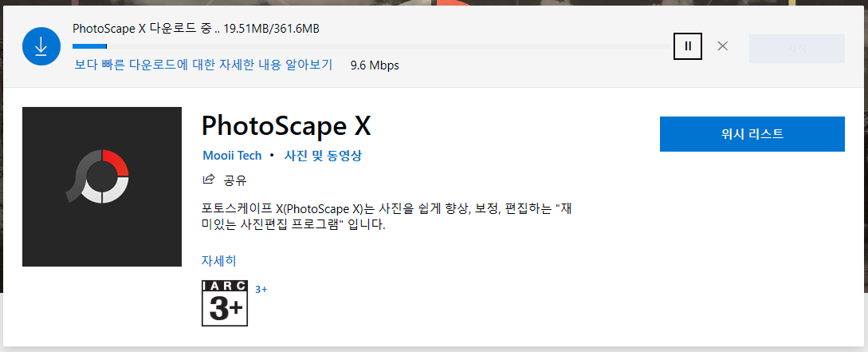Screen dimensions: 868x352
Task: Click the 9.6 Mbps speed text
Action: (x=375, y=65)
